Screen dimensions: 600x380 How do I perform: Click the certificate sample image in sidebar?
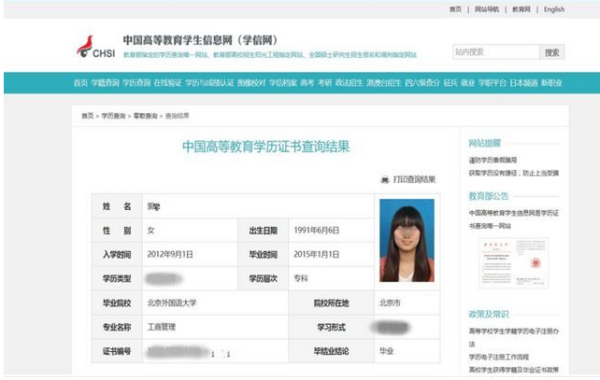pos(514,263)
